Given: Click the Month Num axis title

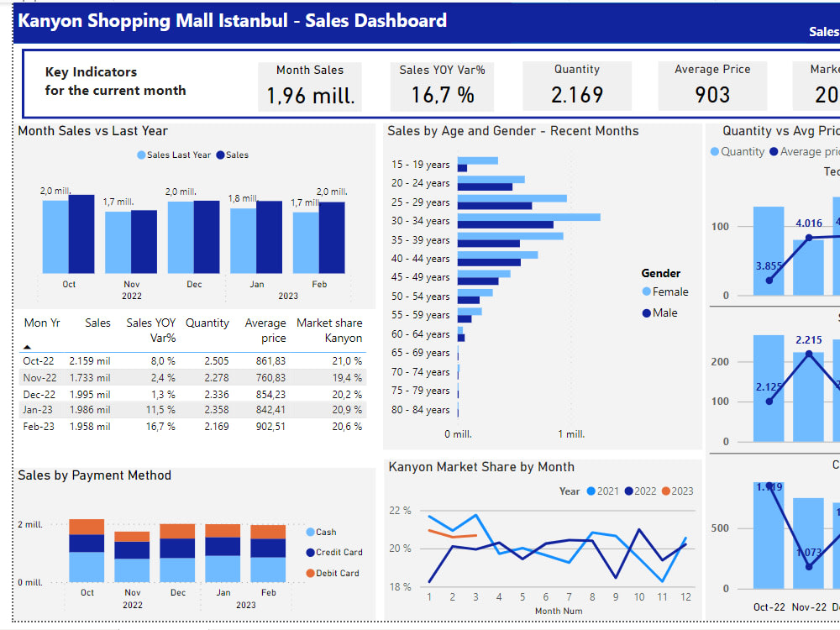Looking at the screenshot, I should (x=559, y=611).
